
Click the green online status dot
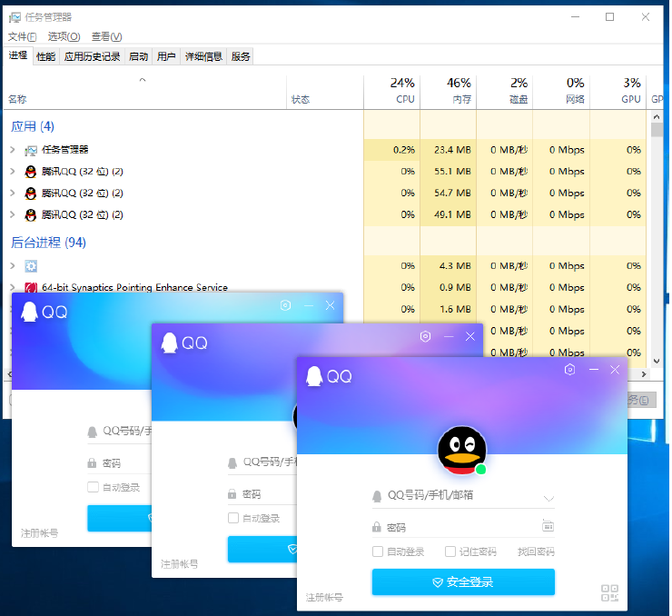[x=481, y=470]
